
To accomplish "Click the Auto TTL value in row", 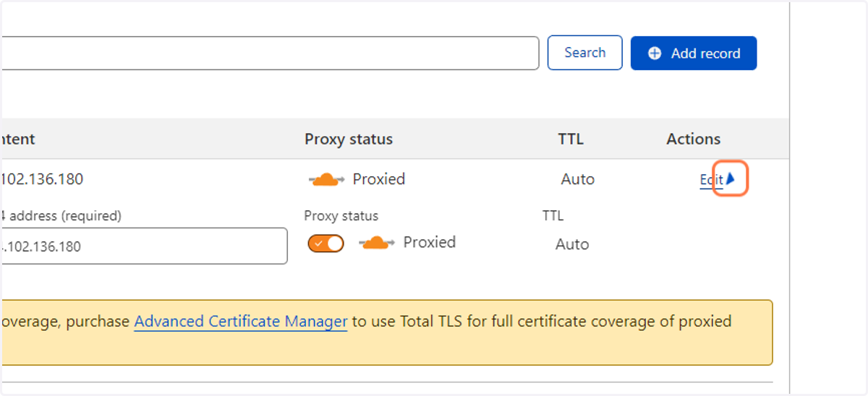I will (578, 179).
